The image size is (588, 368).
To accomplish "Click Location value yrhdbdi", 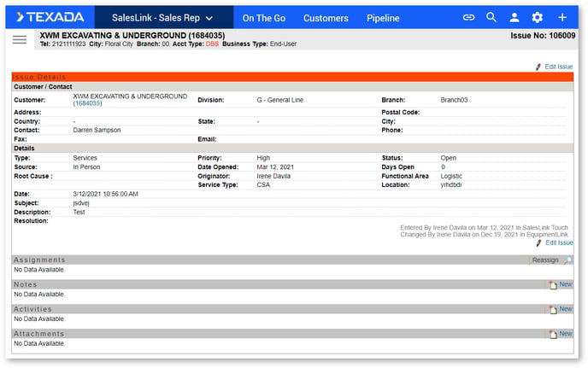I will (450, 184).
